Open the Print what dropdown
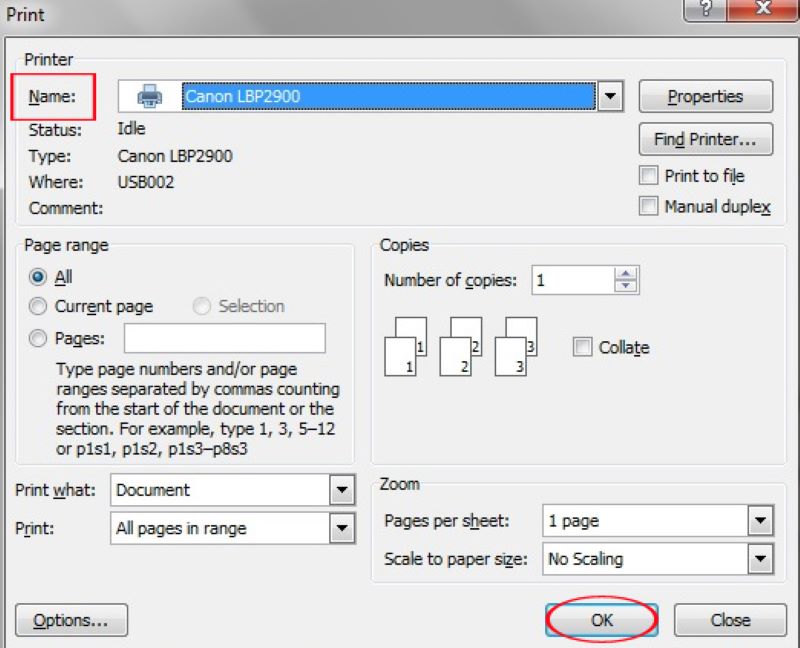800x648 pixels. click(x=342, y=490)
